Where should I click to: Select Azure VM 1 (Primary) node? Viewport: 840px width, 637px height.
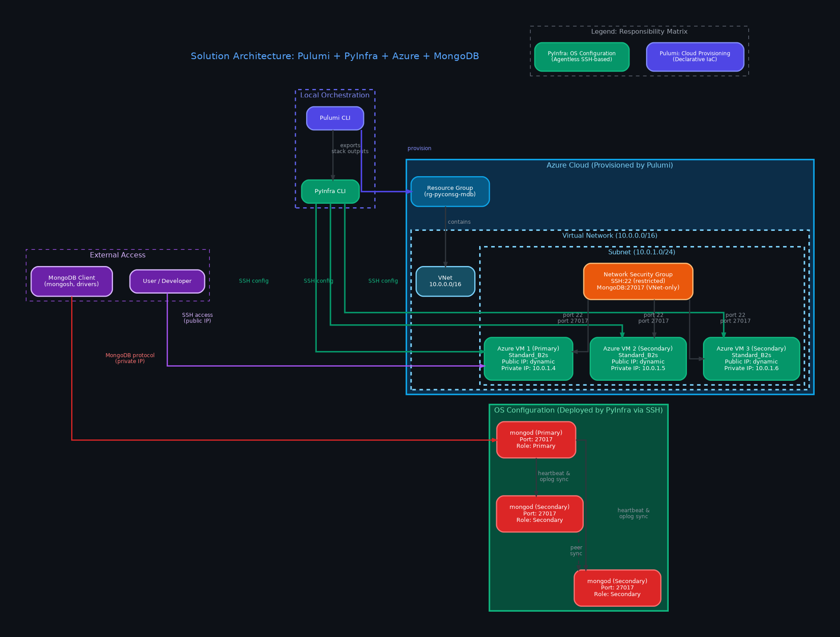coord(528,359)
